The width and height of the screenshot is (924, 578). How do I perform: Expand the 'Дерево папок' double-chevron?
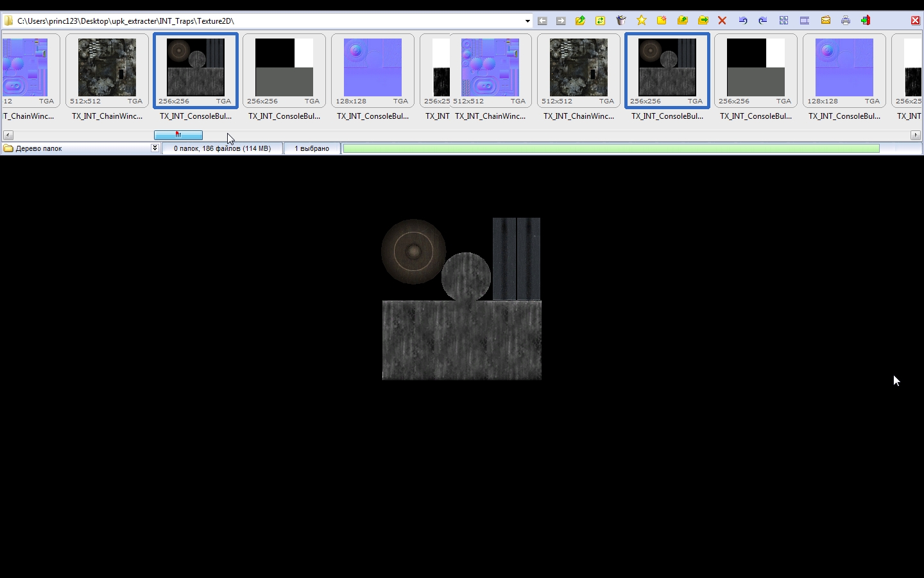[x=155, y=148]
